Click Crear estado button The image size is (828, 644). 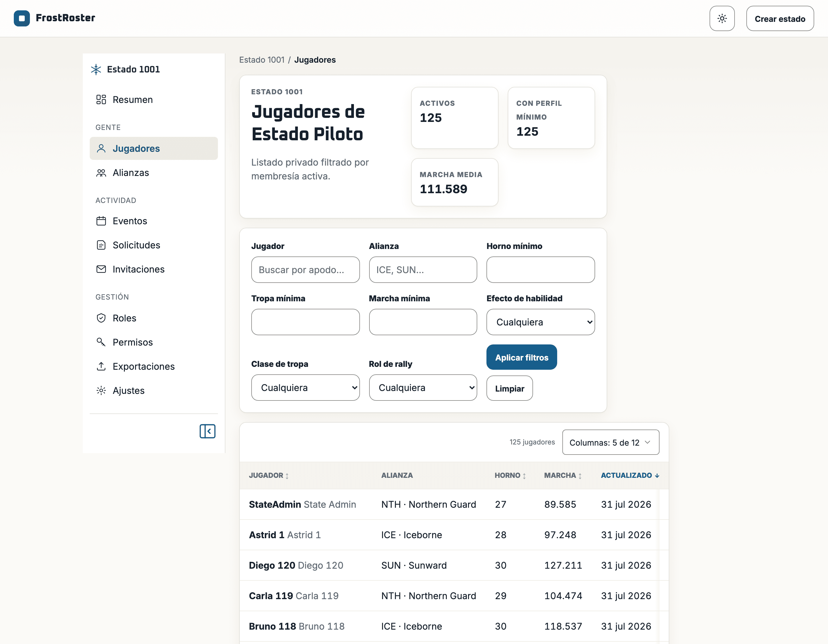780,19
